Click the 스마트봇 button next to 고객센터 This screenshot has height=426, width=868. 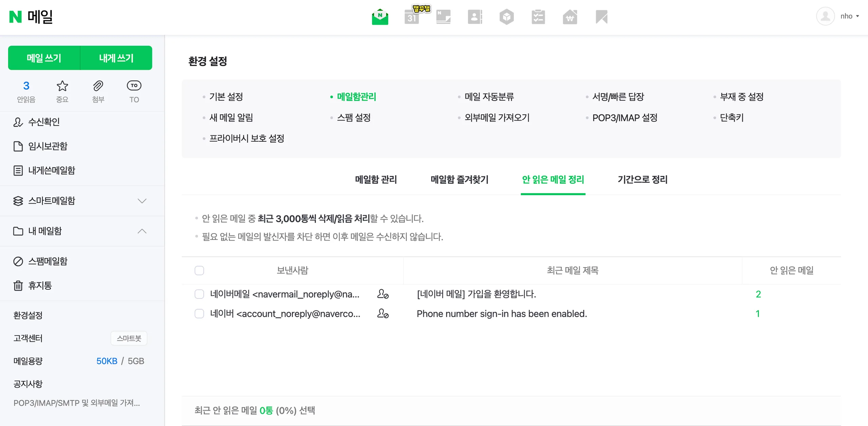point(129,338)
